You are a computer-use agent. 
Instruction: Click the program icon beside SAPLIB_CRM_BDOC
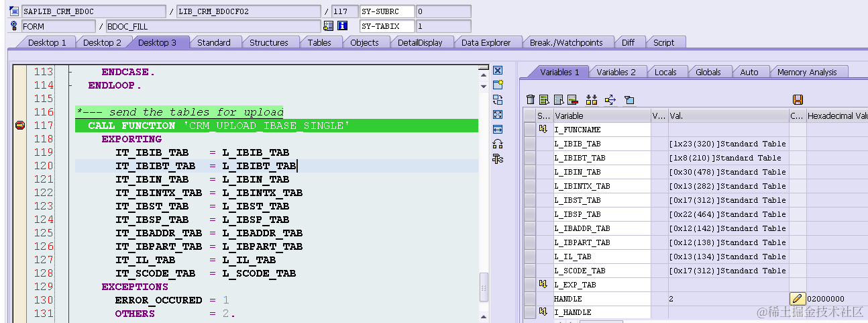coord(14,11)
